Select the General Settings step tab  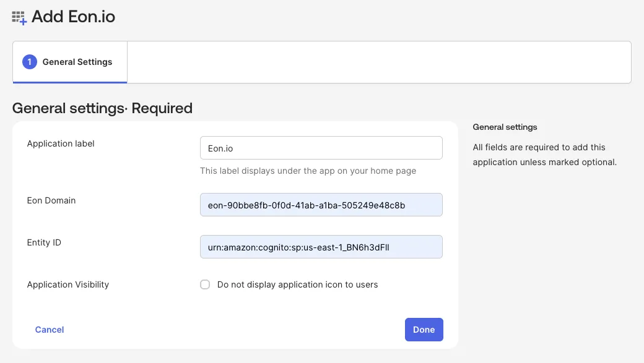70,62
